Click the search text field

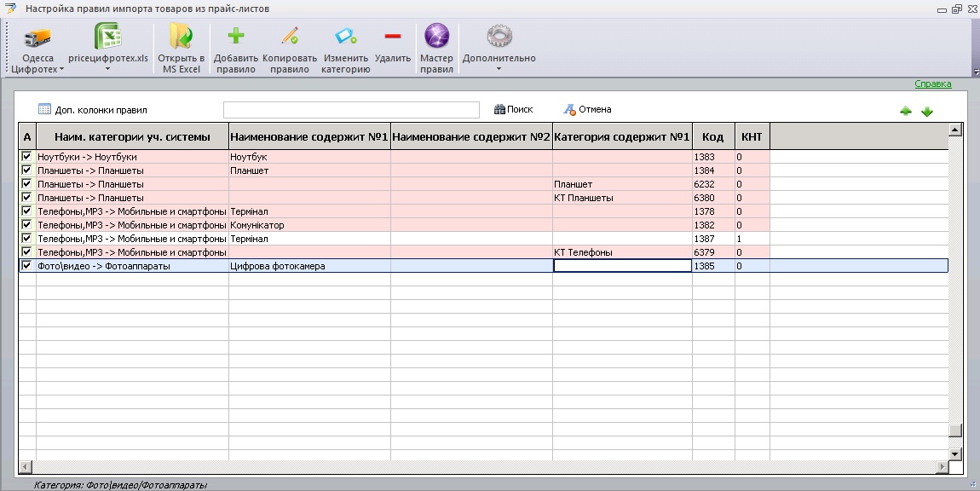click(351, 109)
